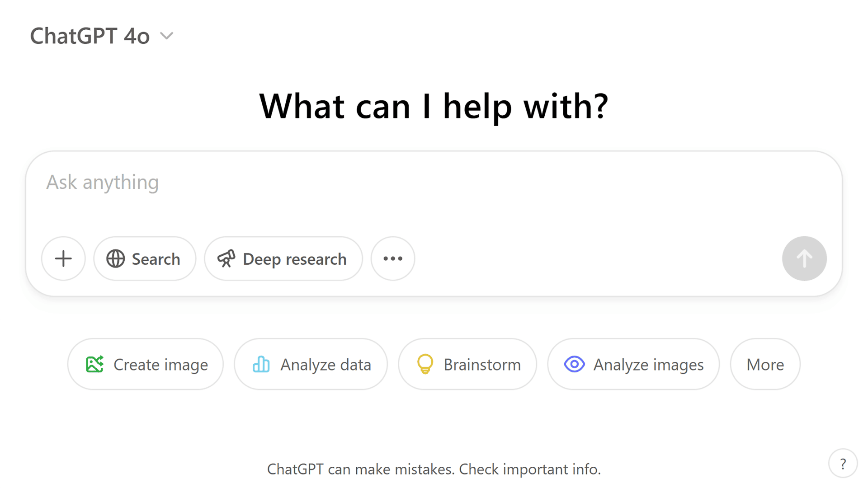Screen dimensions: 868x488
Task: Choose the Analyze data suggestion
Action: click(311, 364)
